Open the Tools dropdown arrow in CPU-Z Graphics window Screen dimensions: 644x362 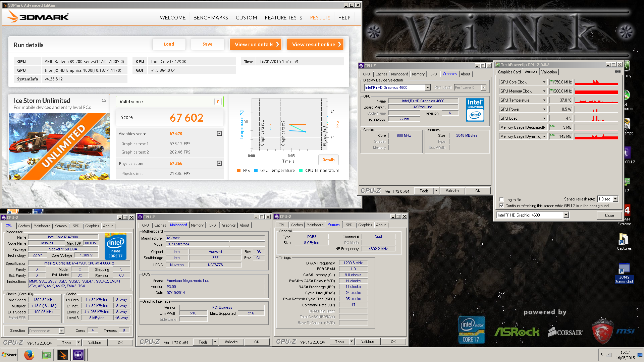coord(436,191)
